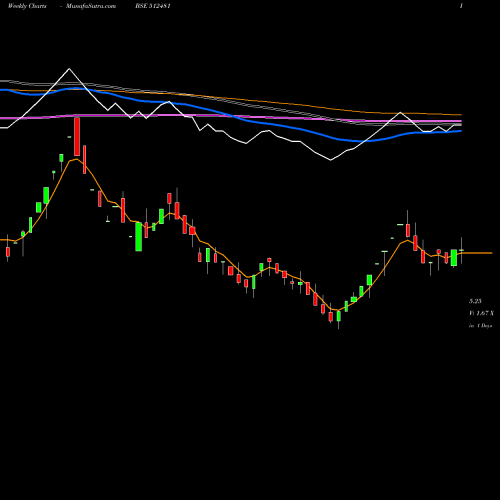This screenshot has height=500, width=500.
Task: Click the "BSE 512481" symbol label
Action: (x=153, y=6)
